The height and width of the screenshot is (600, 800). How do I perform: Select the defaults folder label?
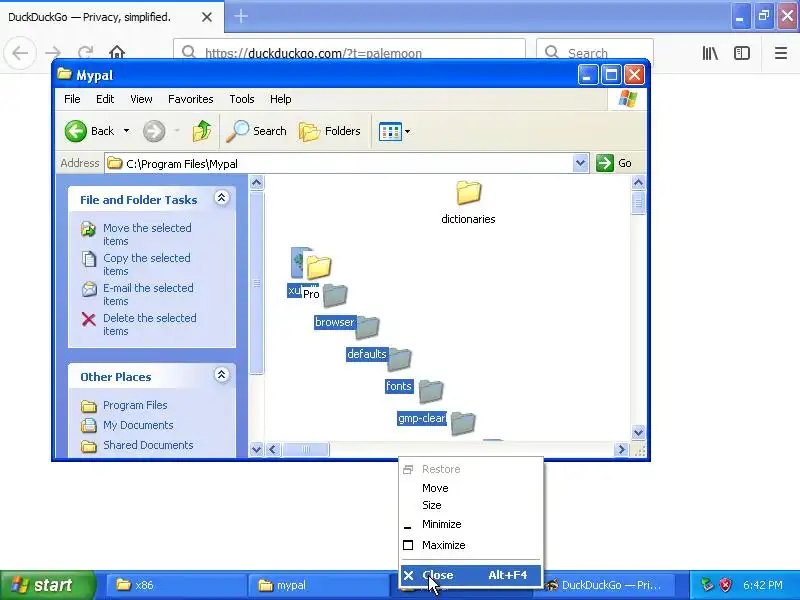click(x=366, y=354)
